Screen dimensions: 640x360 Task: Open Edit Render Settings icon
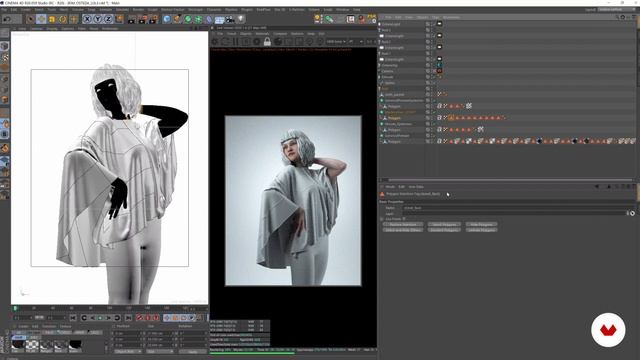pyautogui.click(x=153, y=19)
